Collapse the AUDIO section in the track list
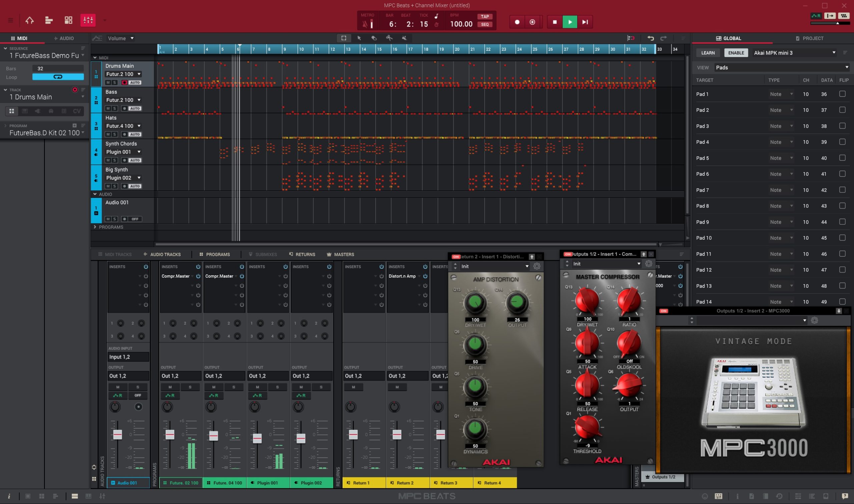This screenshot has height=504, width=854. [x=95, y=194]
